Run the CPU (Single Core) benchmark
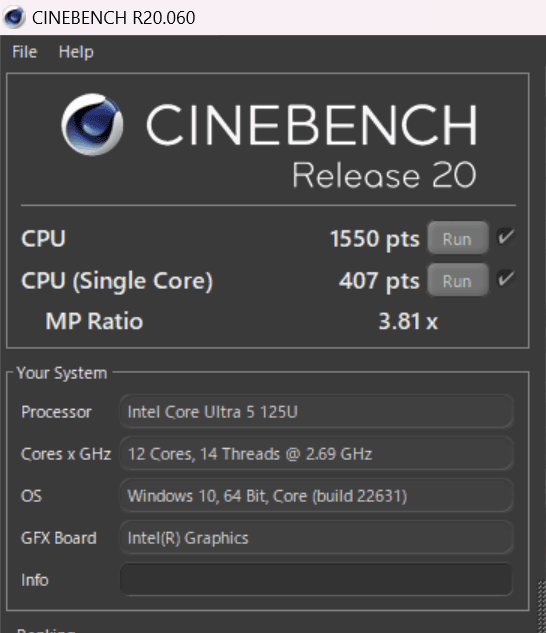 pos(458,280)
